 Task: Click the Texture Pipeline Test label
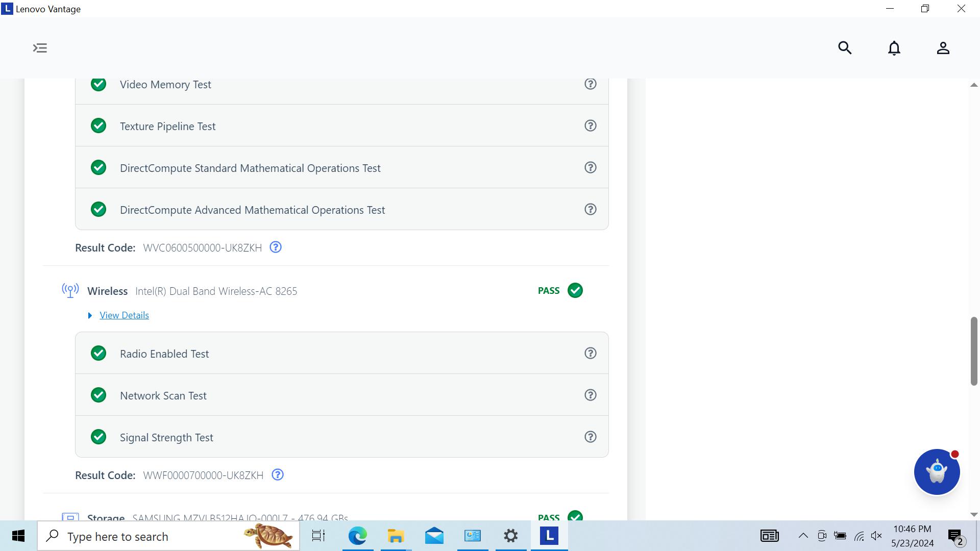pos(167,127)
